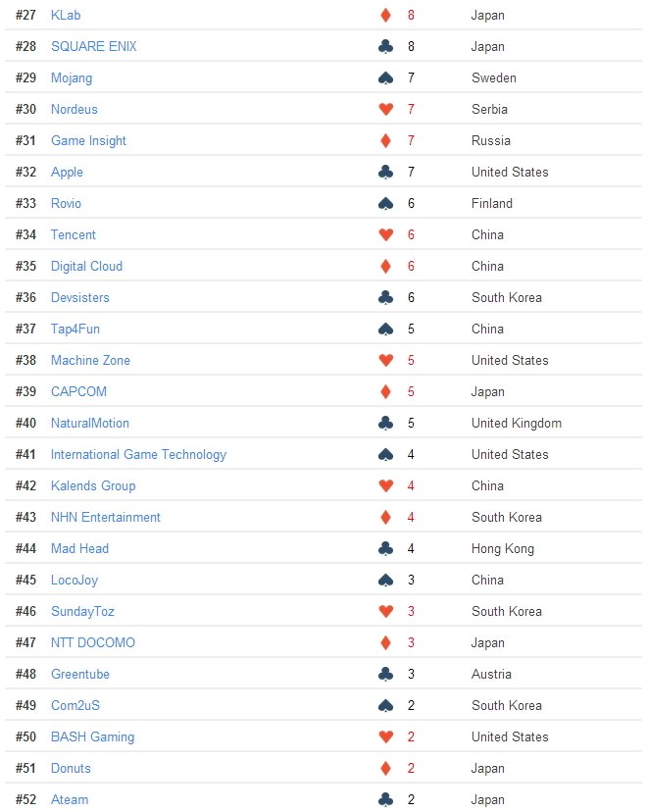Screen dimensions: 647x812
Task: Click the spade icon in Mojang row
Action: coord(385,78)
